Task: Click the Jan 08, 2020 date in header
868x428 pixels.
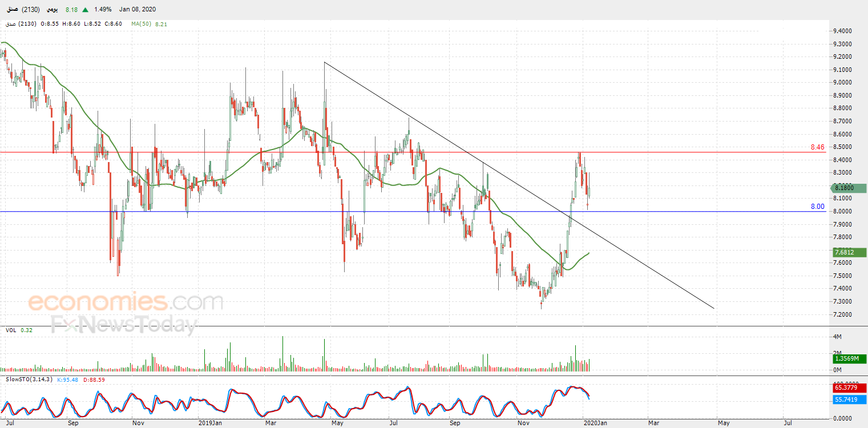Action: tap(138, 10)
